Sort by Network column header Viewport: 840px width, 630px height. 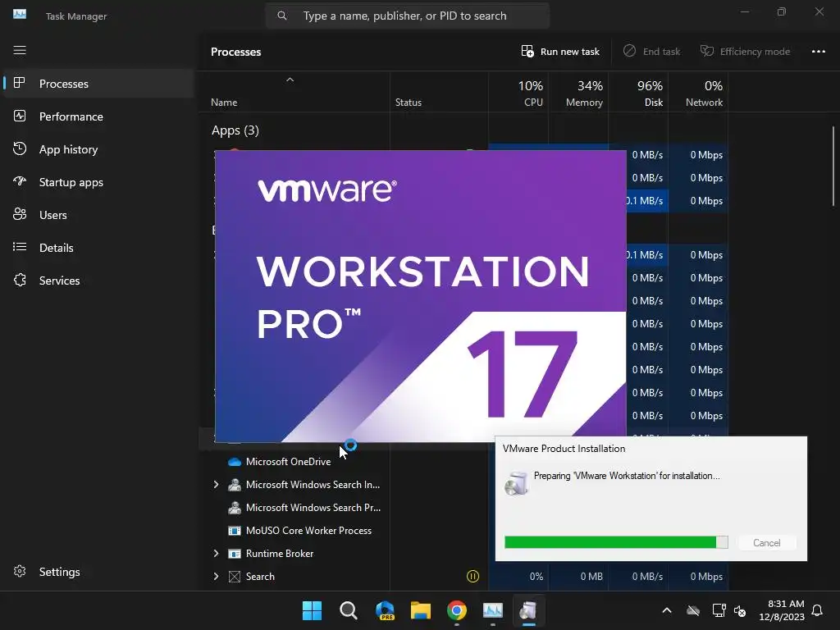click(x=699, y=94)
